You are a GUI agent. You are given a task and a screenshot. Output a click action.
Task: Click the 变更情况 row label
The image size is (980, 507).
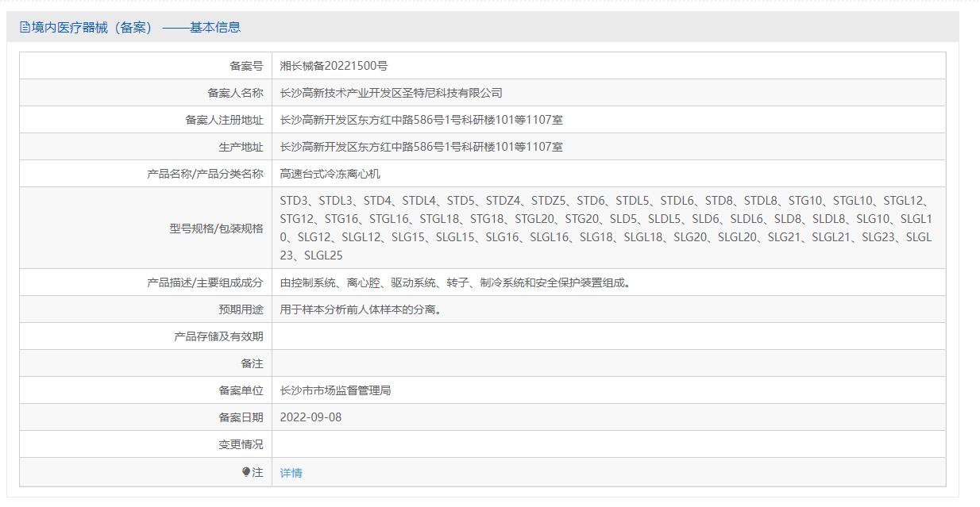point(241,444)
